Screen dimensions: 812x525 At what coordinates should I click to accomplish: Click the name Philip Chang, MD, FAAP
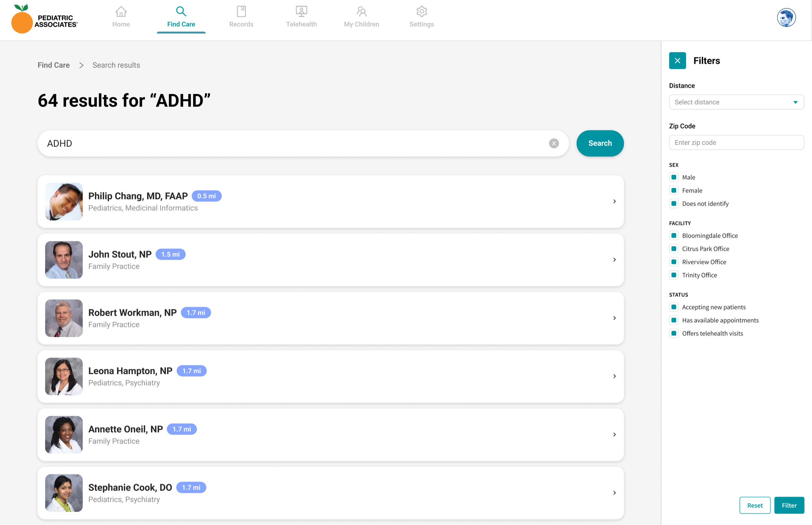138,196
